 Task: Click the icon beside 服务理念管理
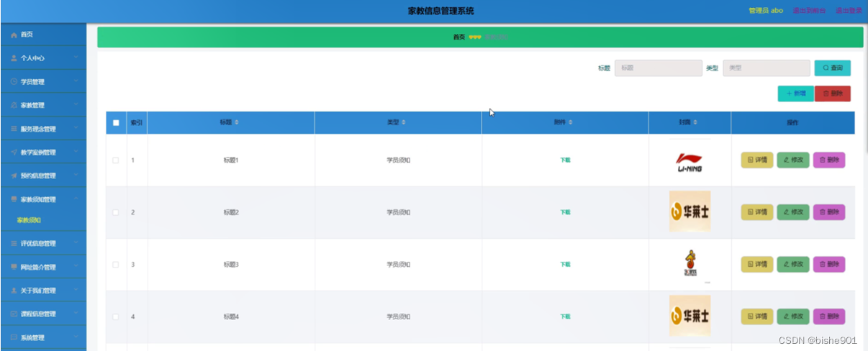14,129
